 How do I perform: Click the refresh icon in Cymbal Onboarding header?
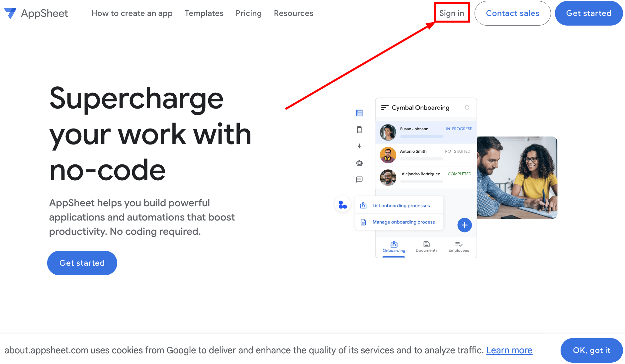[467, 108]
